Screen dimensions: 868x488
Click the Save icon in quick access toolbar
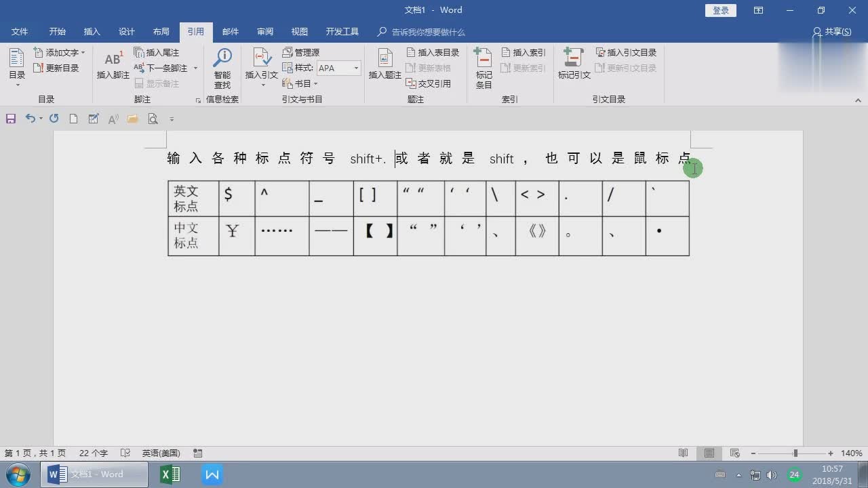(11, 119)
